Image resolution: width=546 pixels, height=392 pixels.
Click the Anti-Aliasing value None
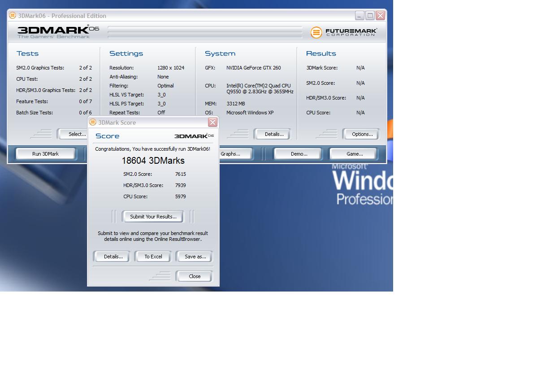[163, 77]
